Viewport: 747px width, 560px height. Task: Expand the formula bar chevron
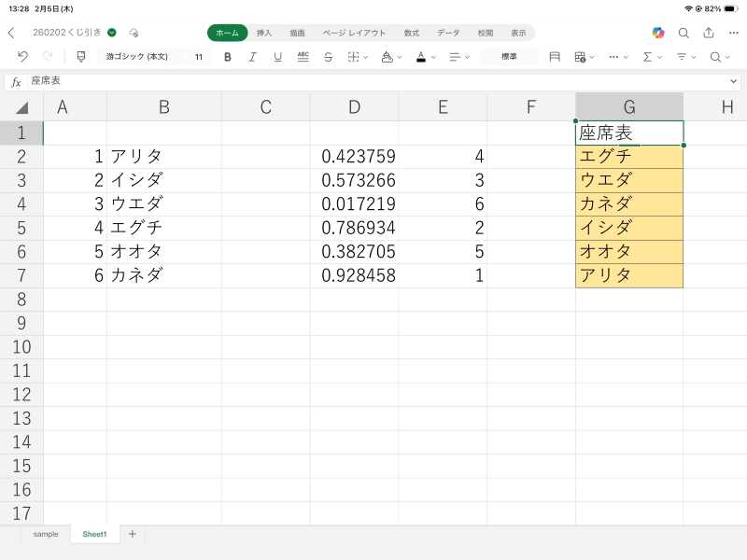[734, 82]
